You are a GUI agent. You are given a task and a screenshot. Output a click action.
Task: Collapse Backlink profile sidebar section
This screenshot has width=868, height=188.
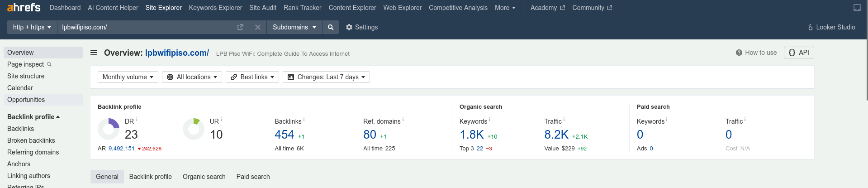pyautogui.click(x=33, y=117)
